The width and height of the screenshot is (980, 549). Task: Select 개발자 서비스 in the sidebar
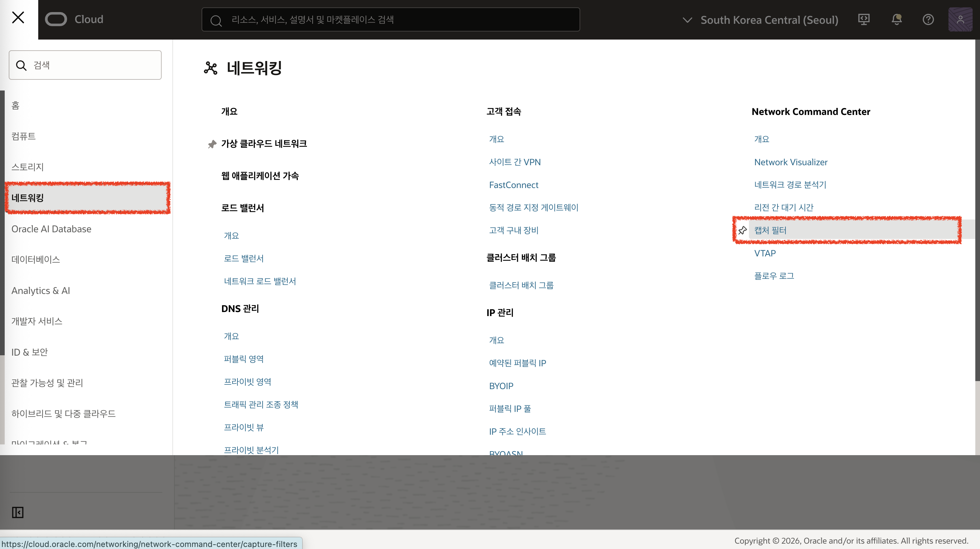click(37, 321)
